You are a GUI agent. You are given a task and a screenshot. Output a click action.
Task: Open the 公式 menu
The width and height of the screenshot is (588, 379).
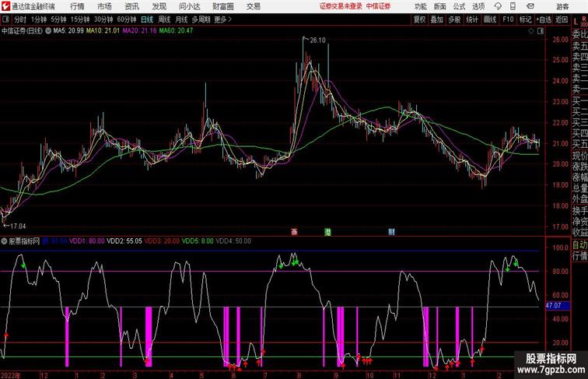pos(459,6)
